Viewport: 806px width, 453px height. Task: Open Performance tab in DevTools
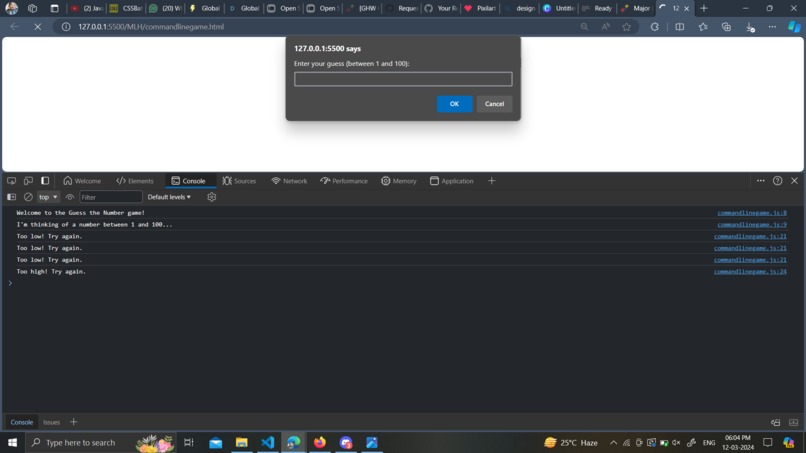pyautogui.click(x=344, y=181)
